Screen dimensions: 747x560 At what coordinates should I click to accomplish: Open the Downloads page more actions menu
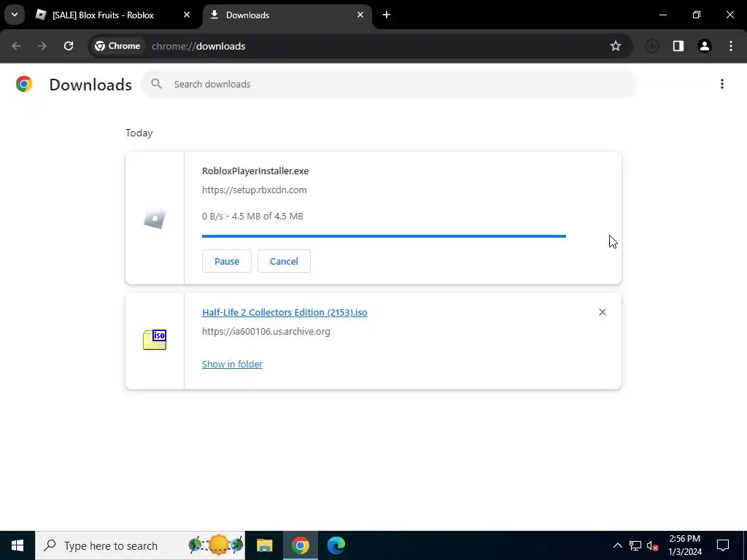722,84
